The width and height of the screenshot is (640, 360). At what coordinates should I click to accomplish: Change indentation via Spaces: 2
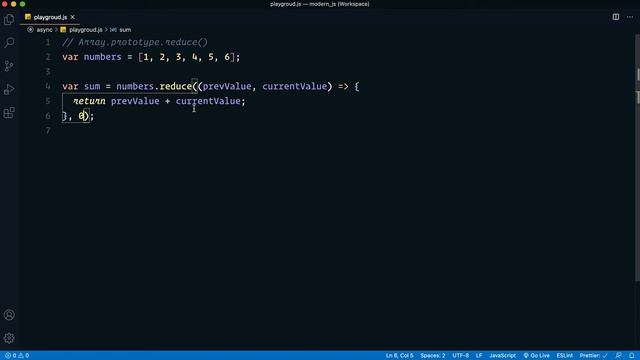click(x=433, y=356)
